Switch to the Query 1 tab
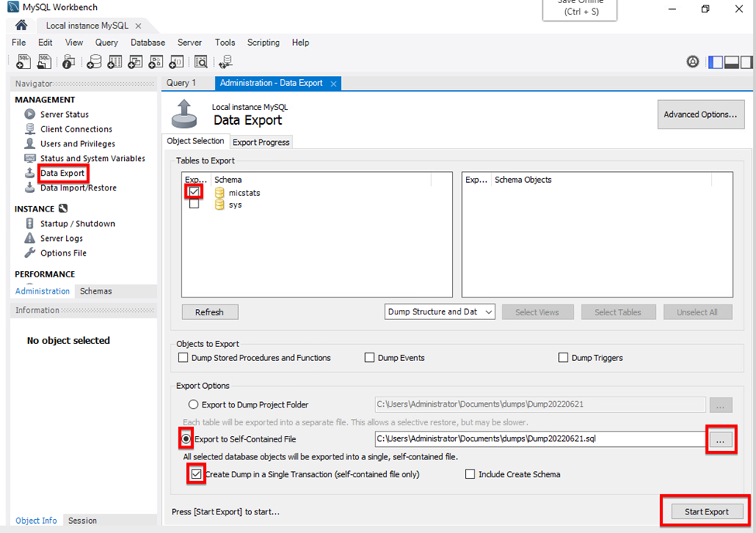This screenshot has width=756, height=533. click(x=181, y=83)
